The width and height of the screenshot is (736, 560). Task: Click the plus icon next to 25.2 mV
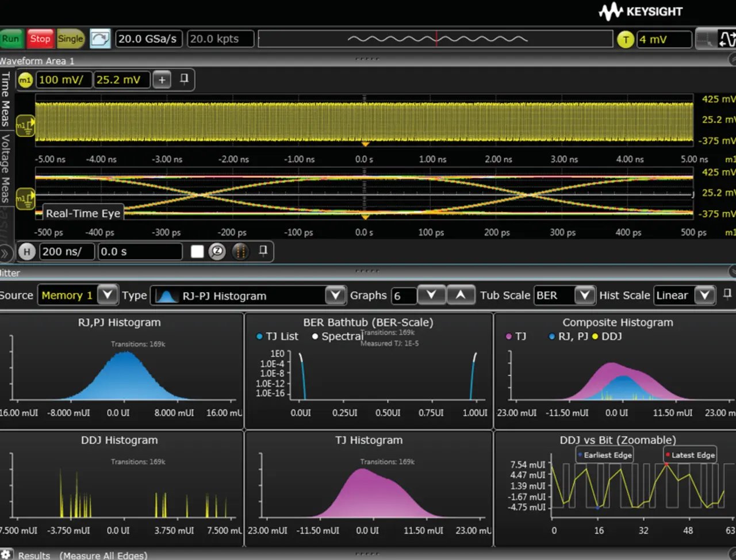point(162,80)
